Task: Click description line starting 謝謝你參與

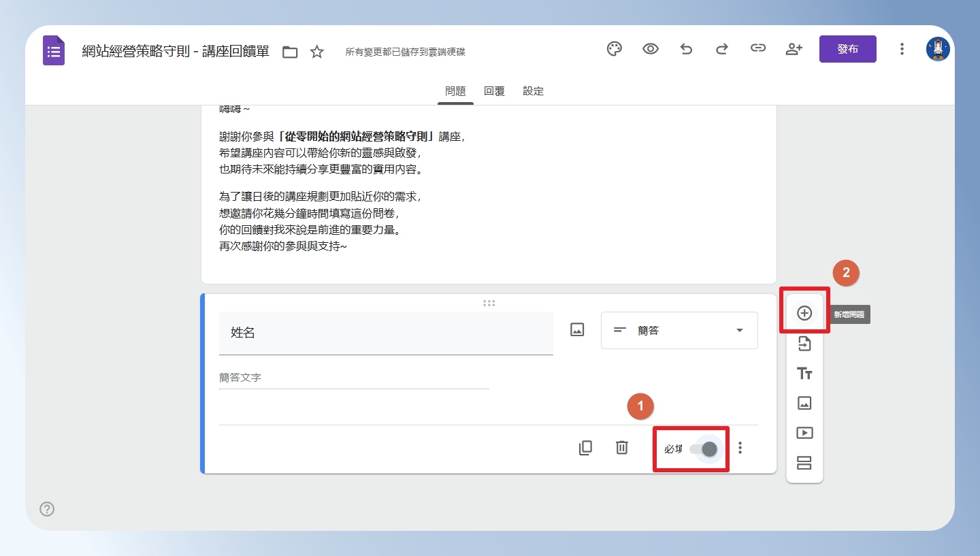Action: click(342, 137)
